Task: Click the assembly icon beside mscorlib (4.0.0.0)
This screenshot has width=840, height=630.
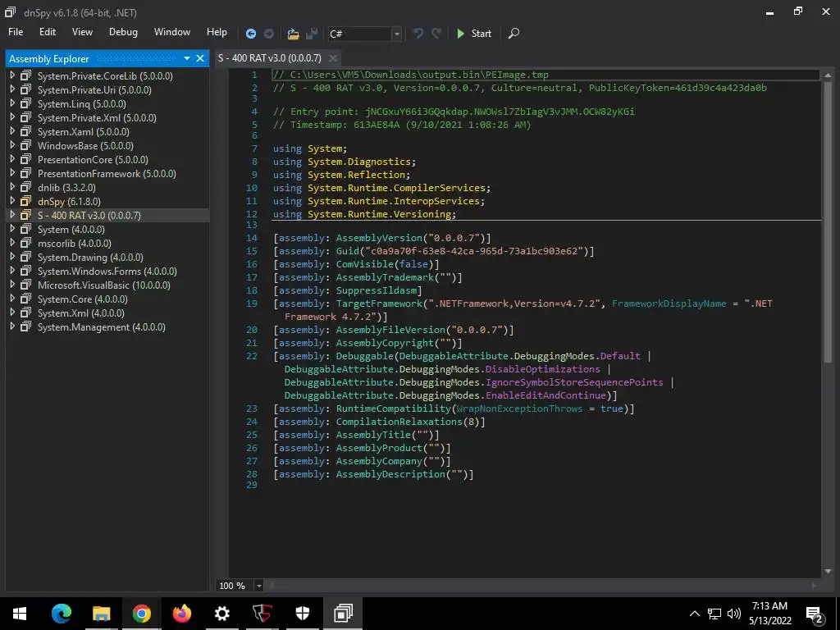Action: (25, 243)
